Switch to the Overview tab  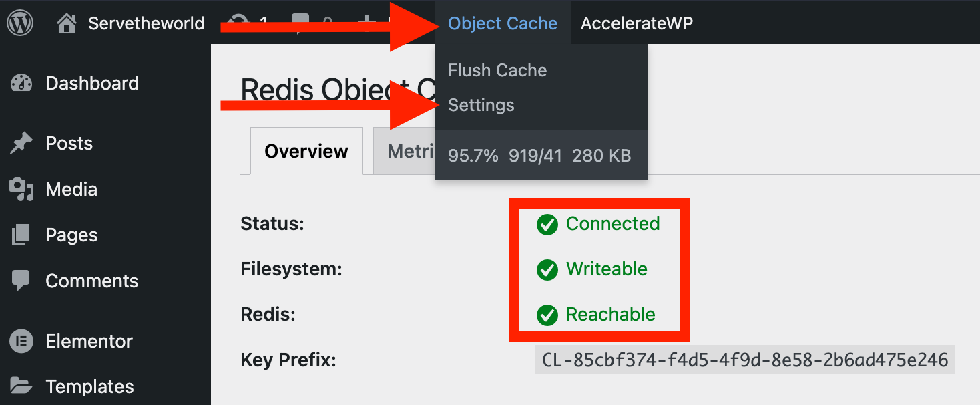click(x=306, y=151)
